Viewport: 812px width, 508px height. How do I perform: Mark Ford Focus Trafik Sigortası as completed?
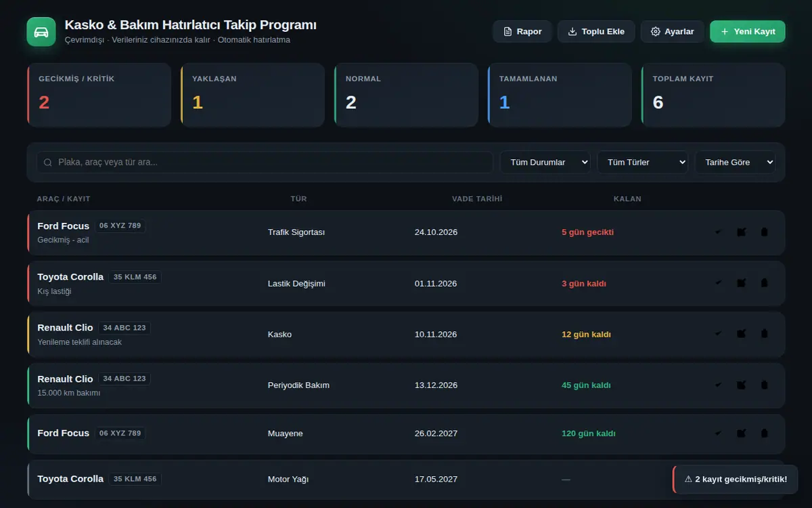tap(719, 232)
